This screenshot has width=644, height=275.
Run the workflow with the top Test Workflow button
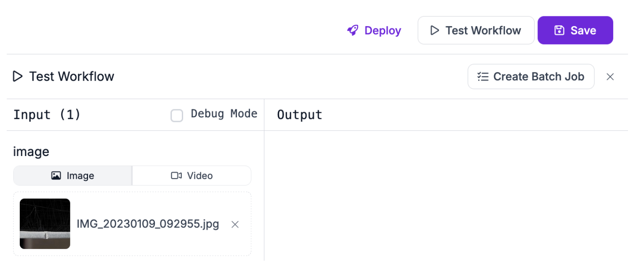pyautogui.click(x=476, y=30)
